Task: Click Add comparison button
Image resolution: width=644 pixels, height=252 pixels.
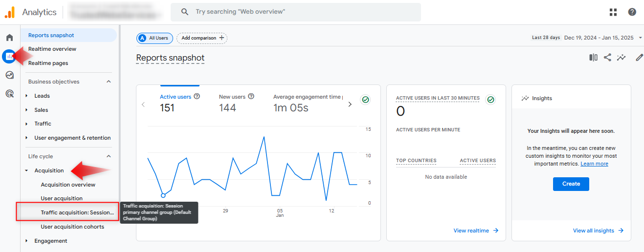Action: click(202, 38)
